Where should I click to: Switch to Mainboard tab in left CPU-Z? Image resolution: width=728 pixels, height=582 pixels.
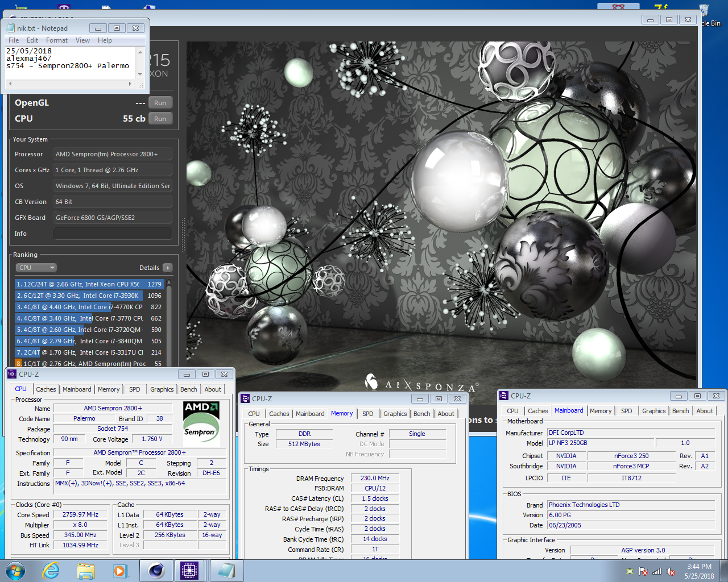(77, 389)
